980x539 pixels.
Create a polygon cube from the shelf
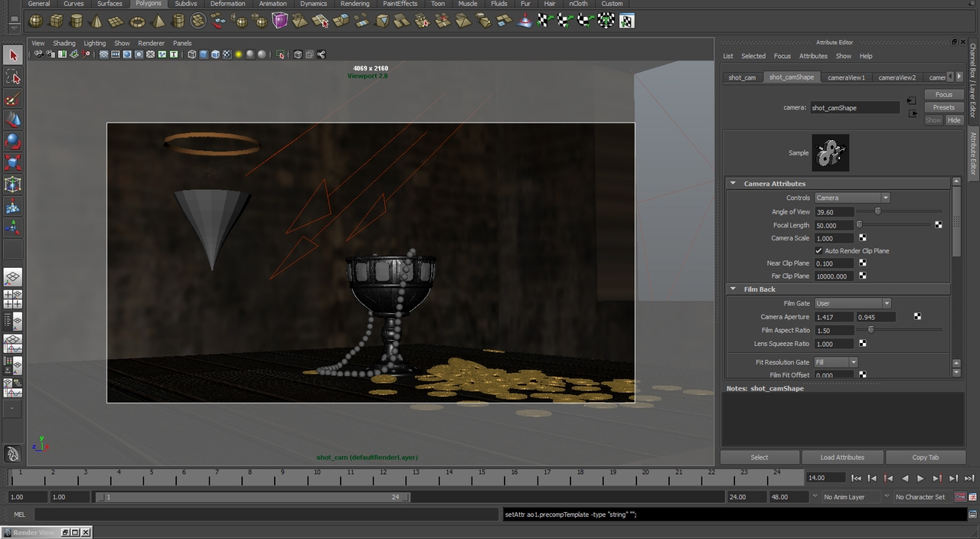pos(56,21)
